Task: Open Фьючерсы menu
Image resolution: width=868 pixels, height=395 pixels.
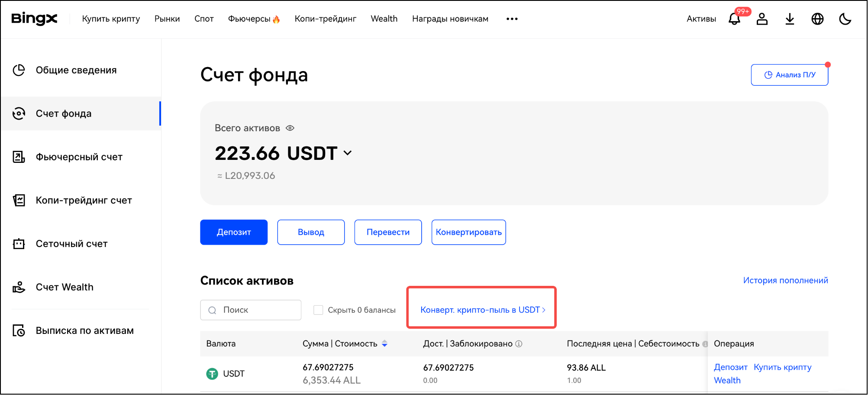Action: tap(249, 19)
